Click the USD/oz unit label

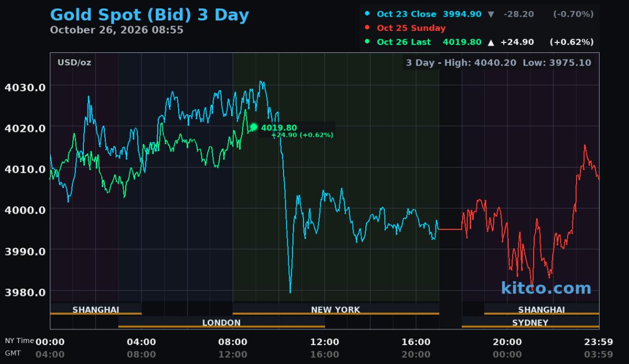[x=74, y=63]
